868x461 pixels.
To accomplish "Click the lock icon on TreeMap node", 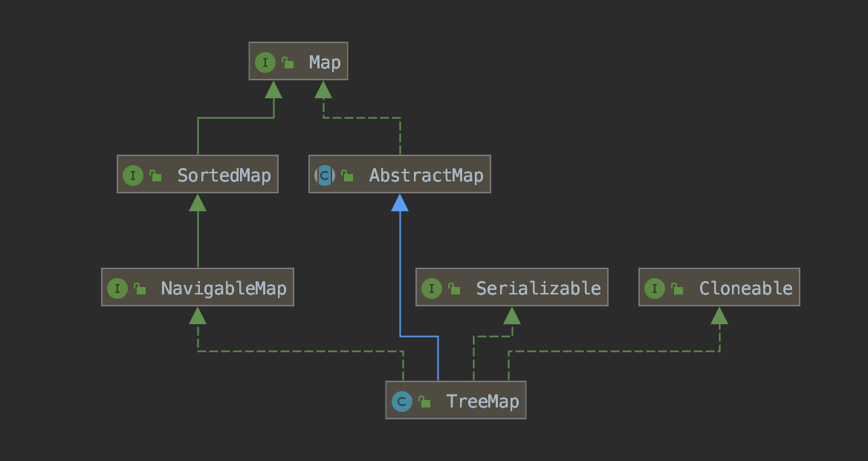I will [424, 402].
